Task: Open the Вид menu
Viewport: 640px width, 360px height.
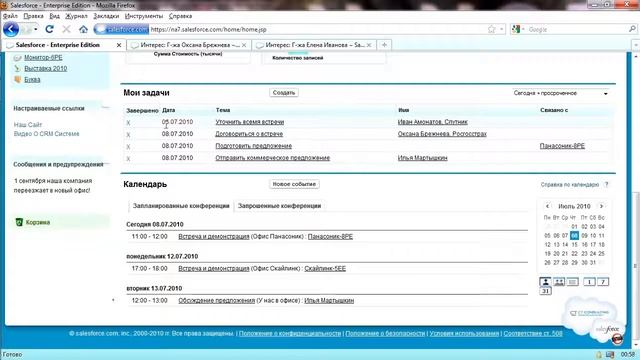Action: pyautogui.click(x=54, y=16)
